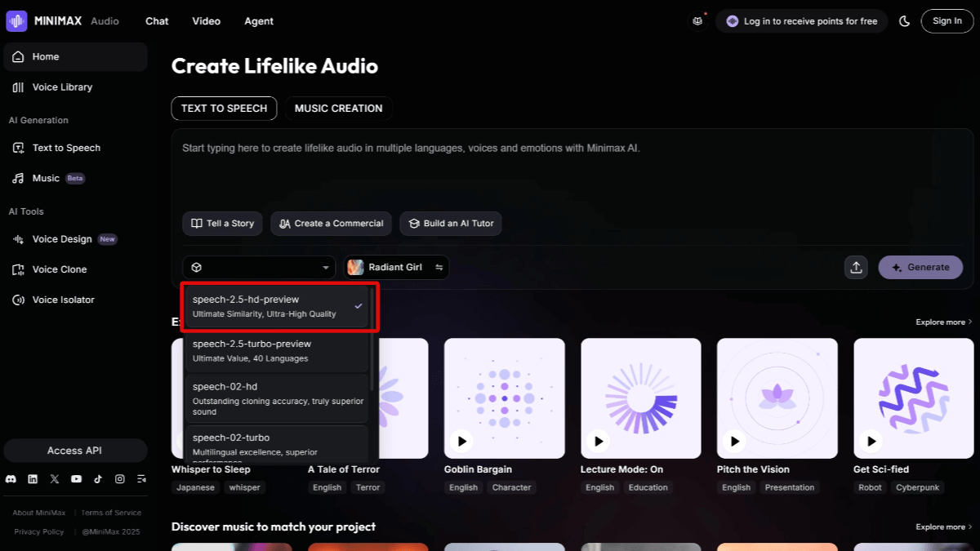Open the Privacy Policy link
980x551 pixels.
38,531
